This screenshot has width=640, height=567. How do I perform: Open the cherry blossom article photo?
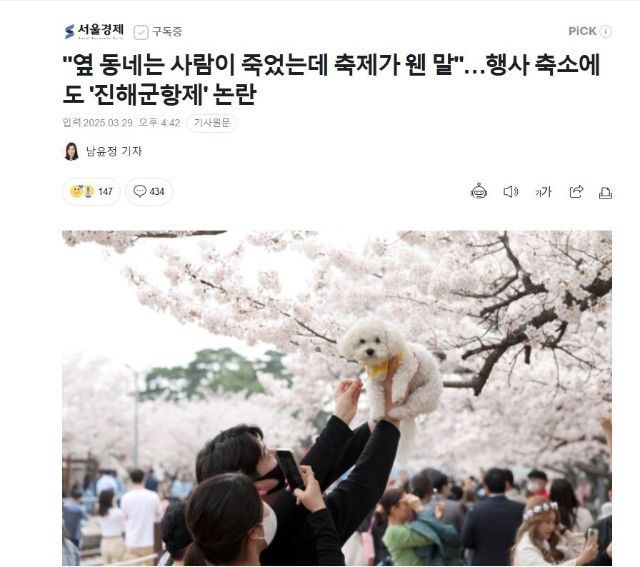pos(337,398)
